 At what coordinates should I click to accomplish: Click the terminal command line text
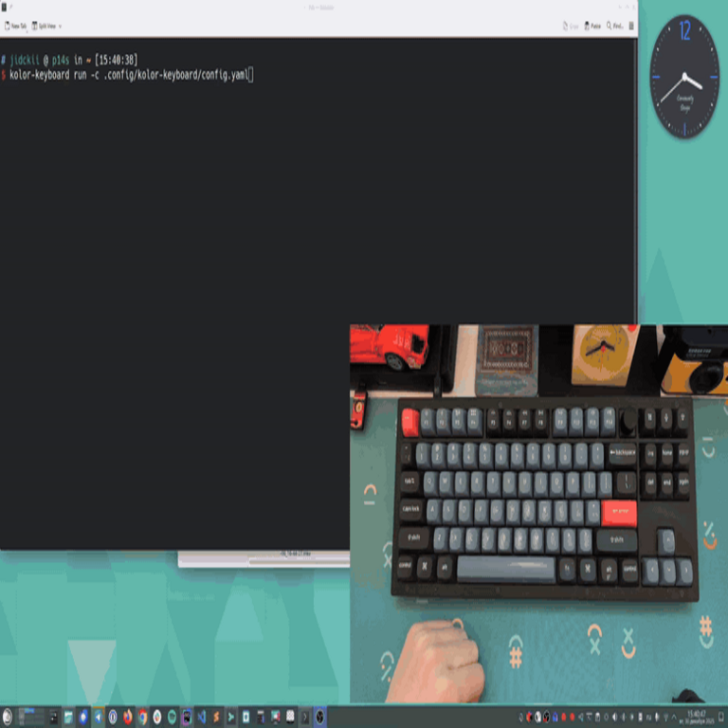point(129,75)
